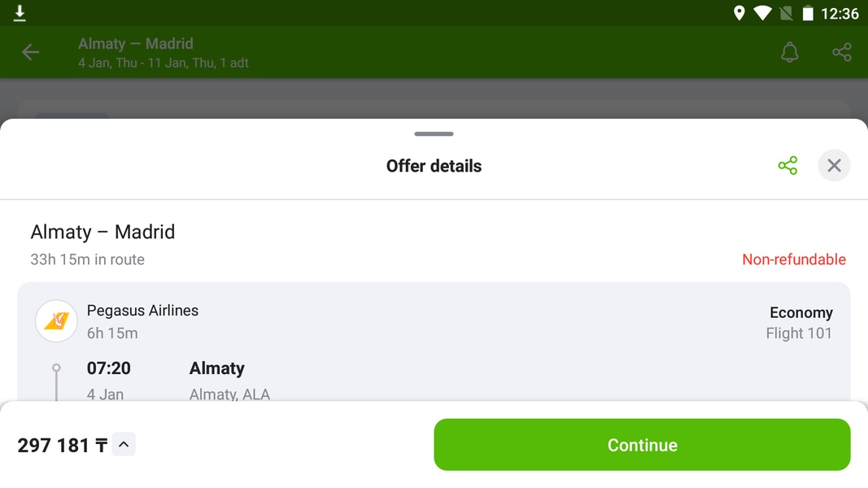Tap the share icon in the top bar

point(841,52)
